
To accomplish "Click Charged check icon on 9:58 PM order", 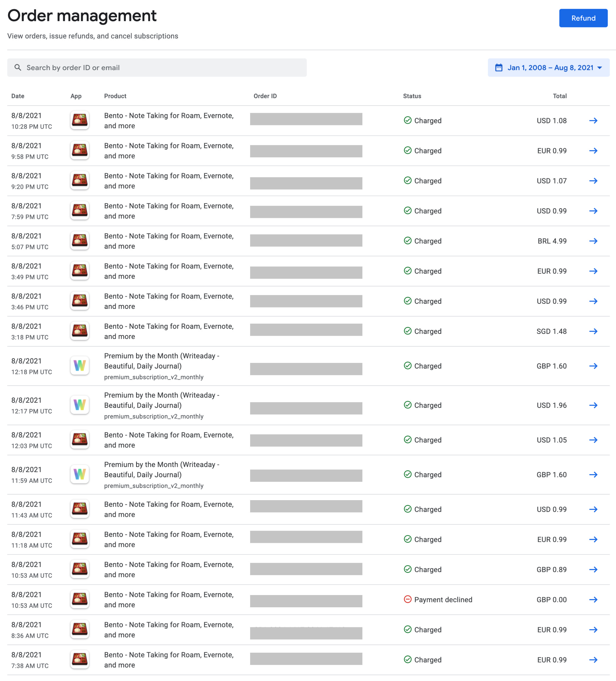I will 407,150.
